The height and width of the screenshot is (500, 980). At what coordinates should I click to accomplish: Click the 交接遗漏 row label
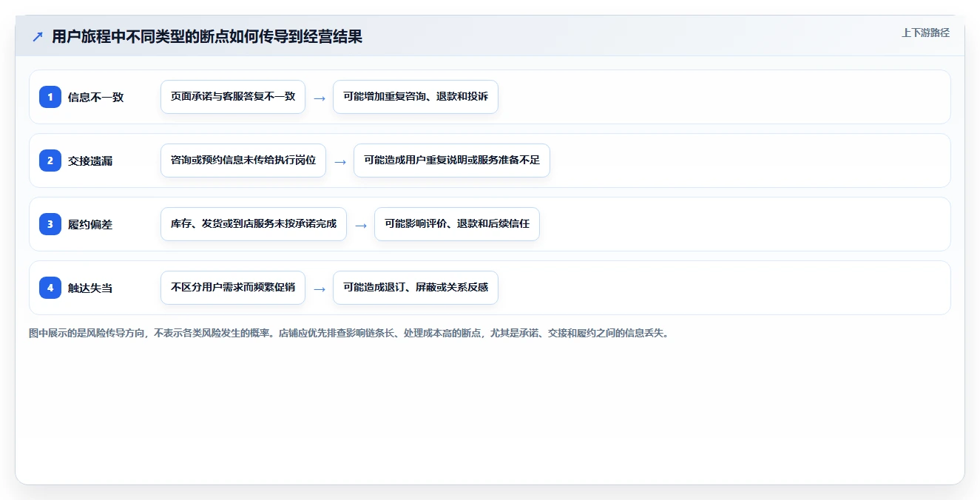(x=90, y=161)
